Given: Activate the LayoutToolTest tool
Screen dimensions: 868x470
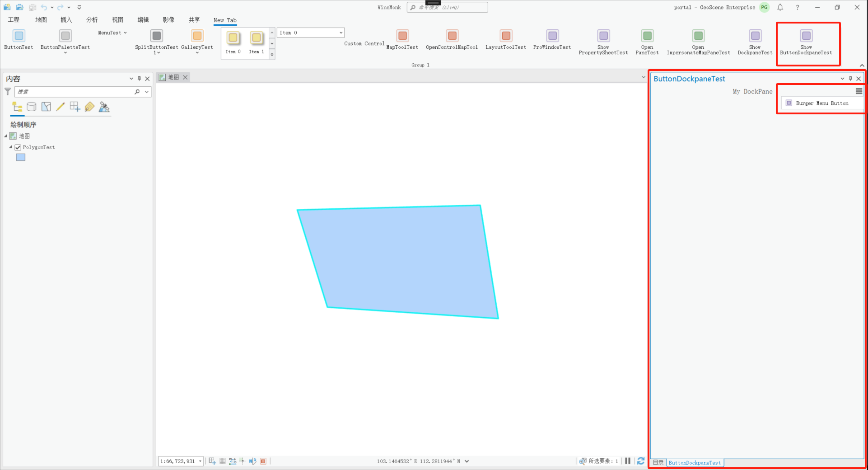Looking at the screenshot, I should (x=506, y=40).
